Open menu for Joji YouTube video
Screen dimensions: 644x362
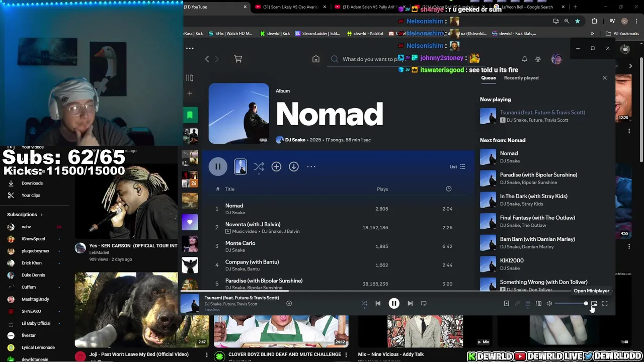206,354
